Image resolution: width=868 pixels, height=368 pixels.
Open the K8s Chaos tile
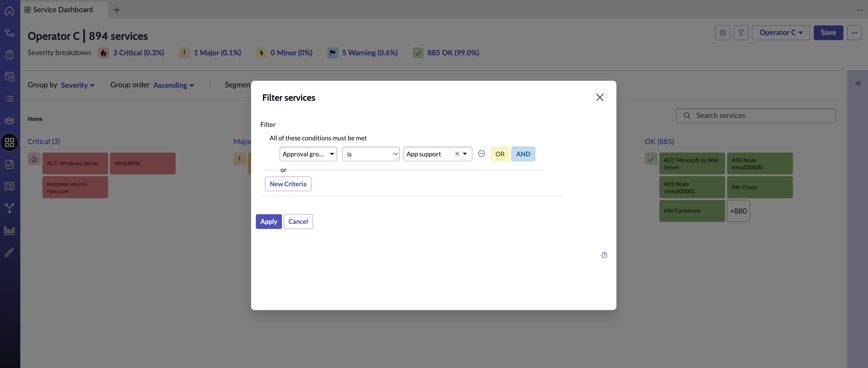(x=759, y=187)
